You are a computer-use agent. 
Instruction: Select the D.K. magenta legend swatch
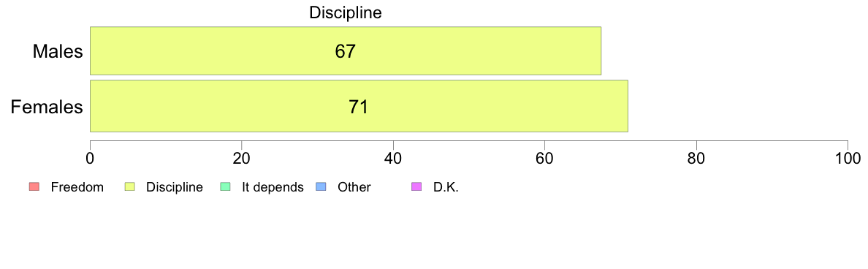point(417,187)
